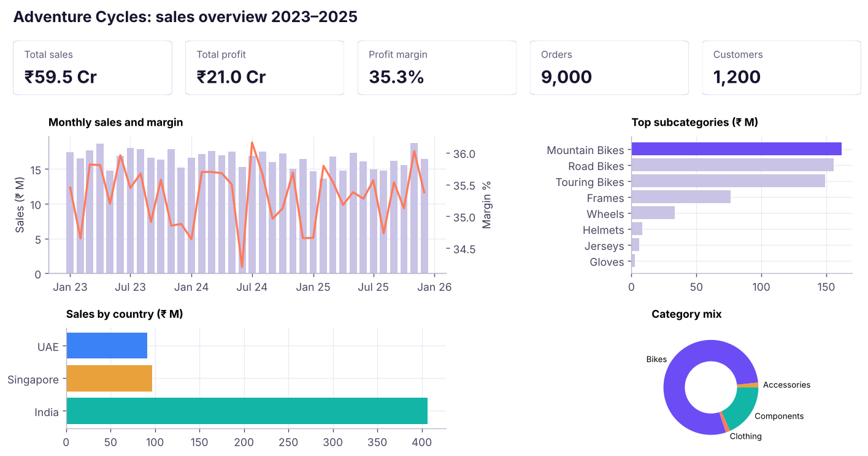Image resolution: width=868 pixels, height=456 pixels.
Task: Click the "9,000" orders value
Action: click(567, 77)
